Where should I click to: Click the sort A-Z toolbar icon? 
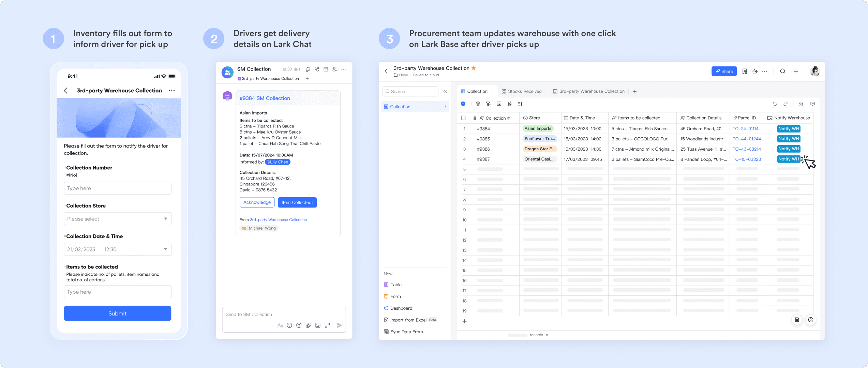(x=509, y=104)
